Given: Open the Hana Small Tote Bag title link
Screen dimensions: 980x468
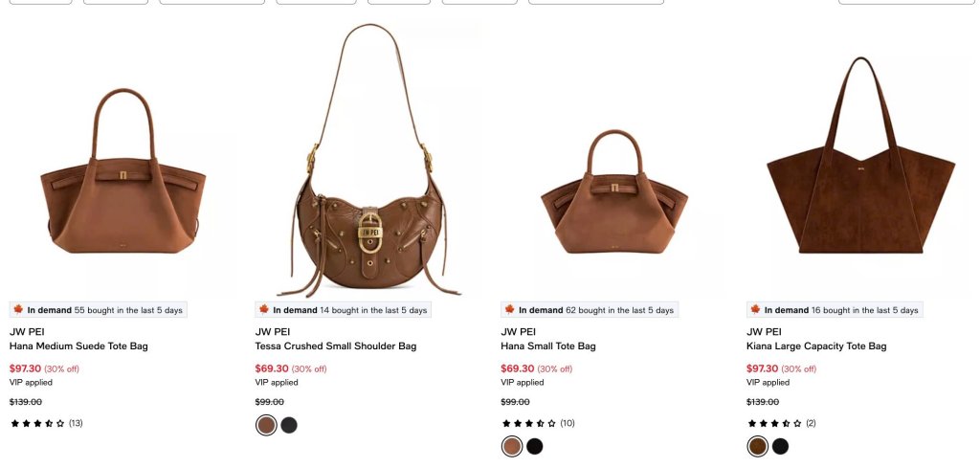Looking at the screenshot, I should [x=548, y=346].
